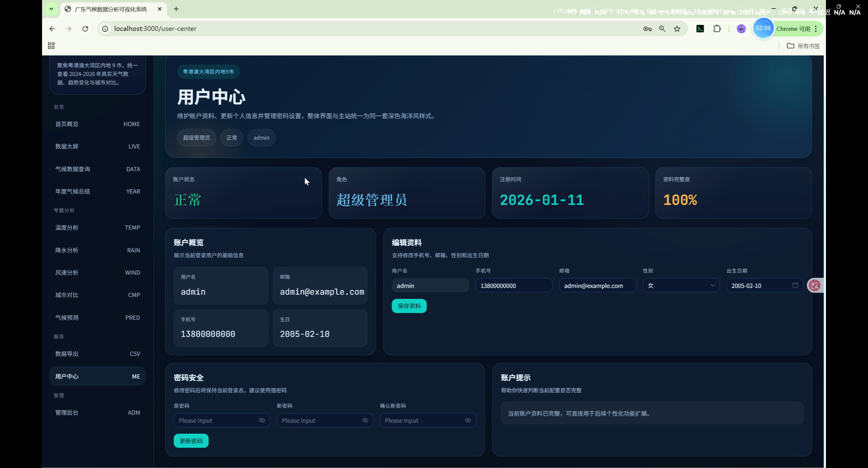This screenshot has height=468, width=868.
Task: Open the tab search chevron
Action: (51, 9)
